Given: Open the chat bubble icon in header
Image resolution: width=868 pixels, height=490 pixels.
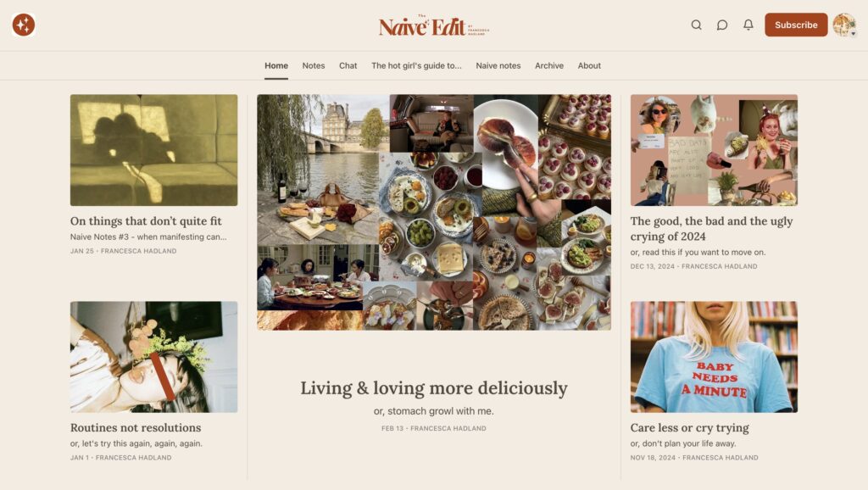Looking at the screenshot, I should pyautogui.click(x=722, y=25).
